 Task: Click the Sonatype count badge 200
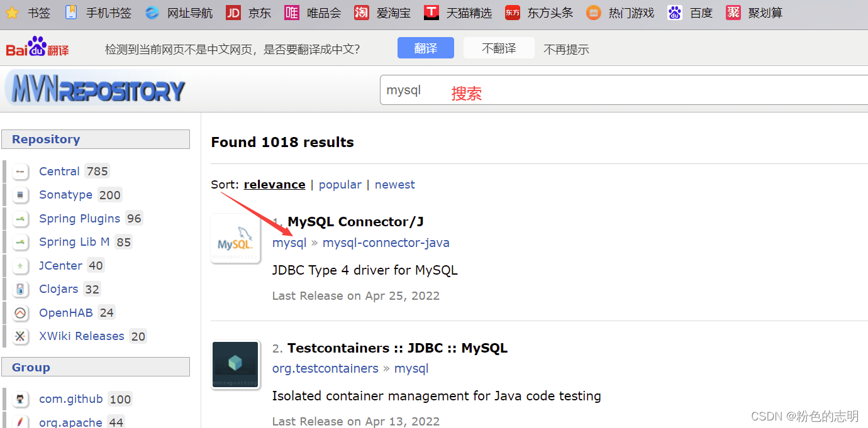point(109,195)
